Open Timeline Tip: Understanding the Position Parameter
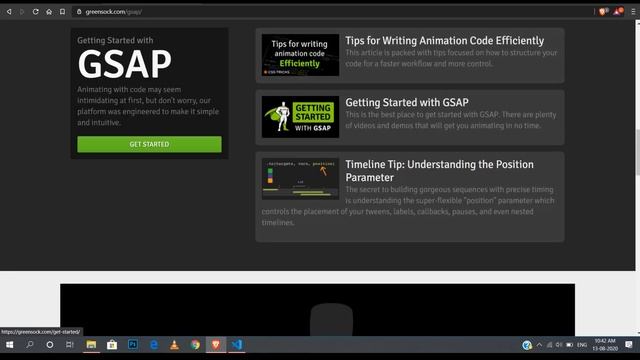 440,171
